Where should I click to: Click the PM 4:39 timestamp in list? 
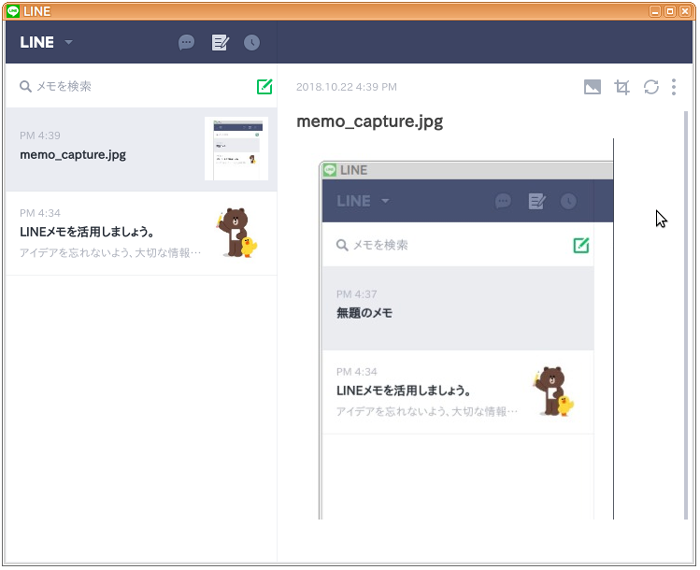click(x=40, y=135)
